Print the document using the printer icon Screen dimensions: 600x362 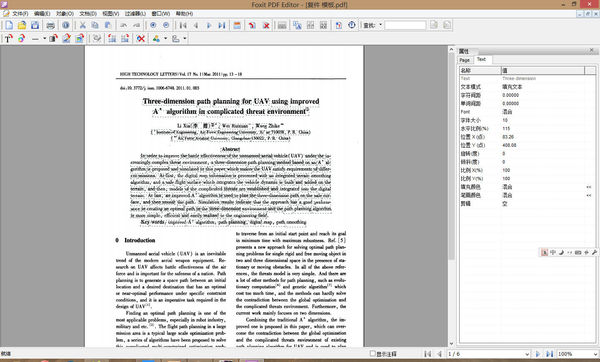pos(50,25)
